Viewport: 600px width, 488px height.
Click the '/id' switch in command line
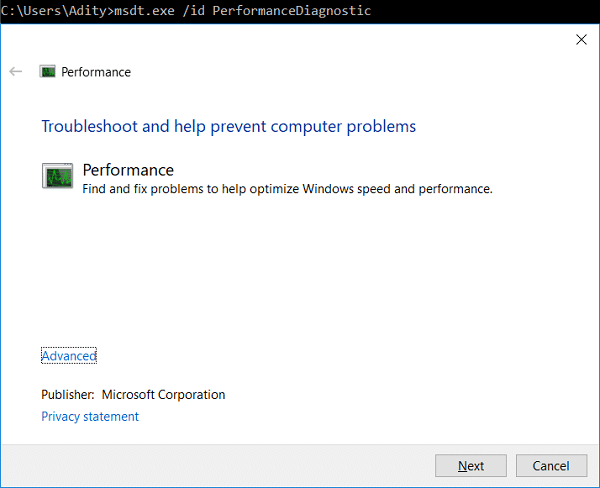[x=195, y=10]
